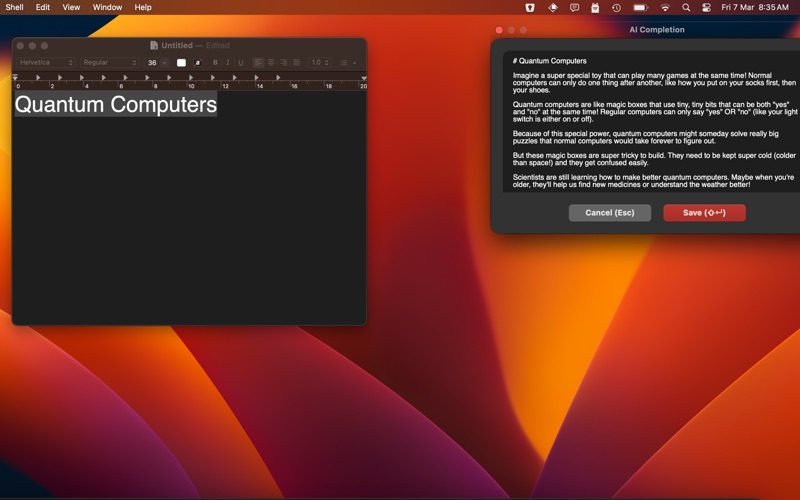Open the chat bubble menu bar icon
Viewport: 800px width, 500px height.
click(x=574, y=8)
